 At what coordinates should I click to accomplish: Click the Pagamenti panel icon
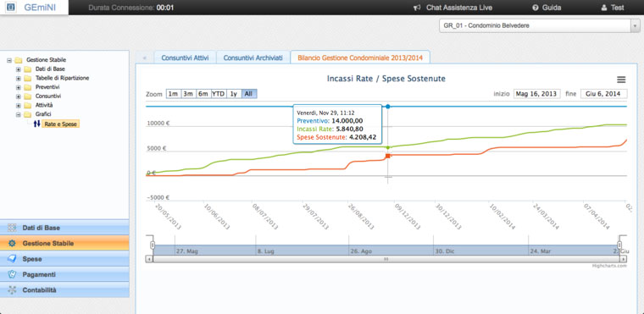tap(12, 274)
